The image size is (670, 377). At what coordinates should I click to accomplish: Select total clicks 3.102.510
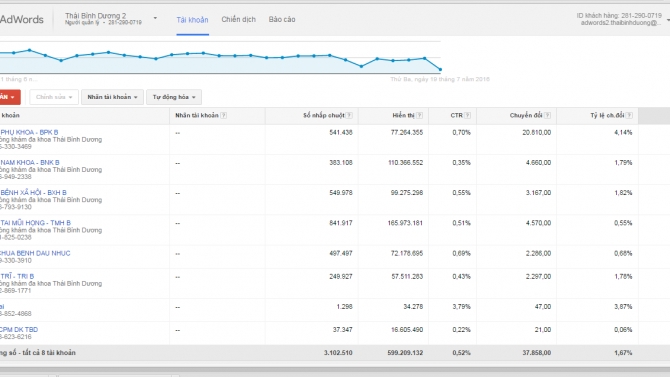point(338,353)
